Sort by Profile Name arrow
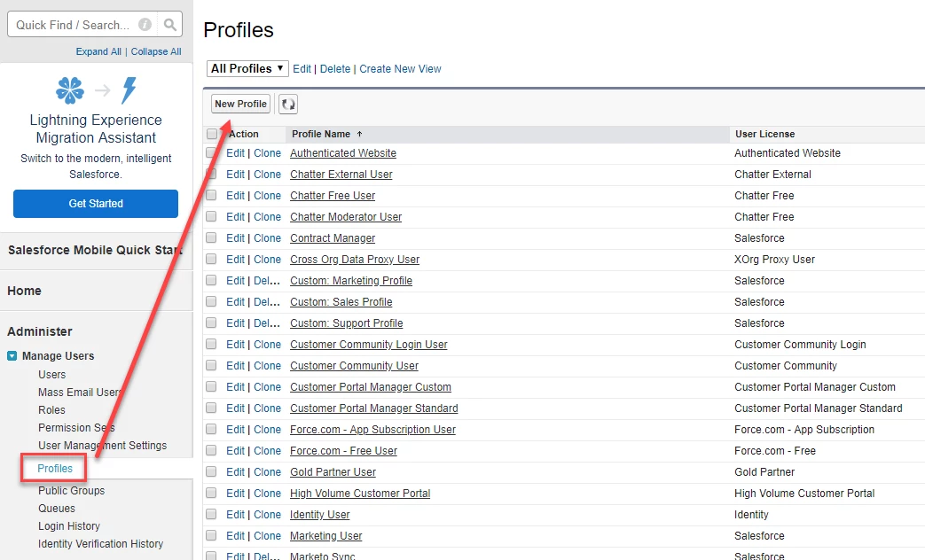This screenshot has height=560, width=925. point(359,135)
